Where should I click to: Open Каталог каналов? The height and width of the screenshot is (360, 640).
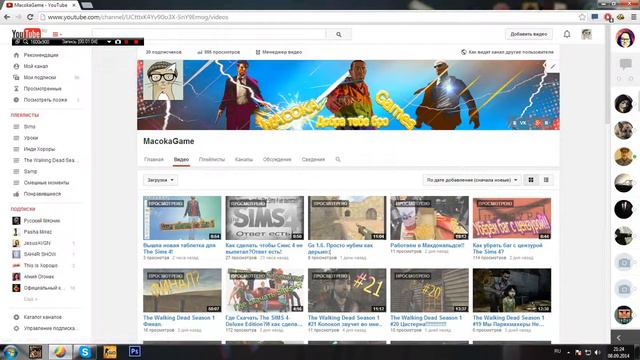[x=42, y=317]
